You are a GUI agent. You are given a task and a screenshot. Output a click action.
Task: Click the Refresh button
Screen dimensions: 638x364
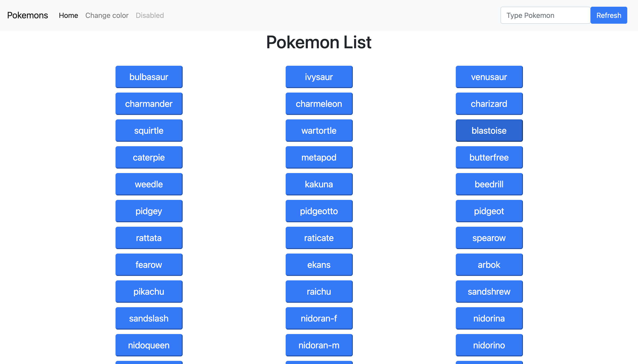coord(609,15)
